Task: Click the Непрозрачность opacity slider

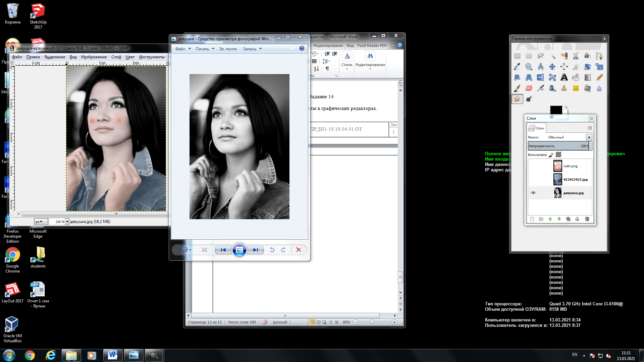Action: pos(558,146)
